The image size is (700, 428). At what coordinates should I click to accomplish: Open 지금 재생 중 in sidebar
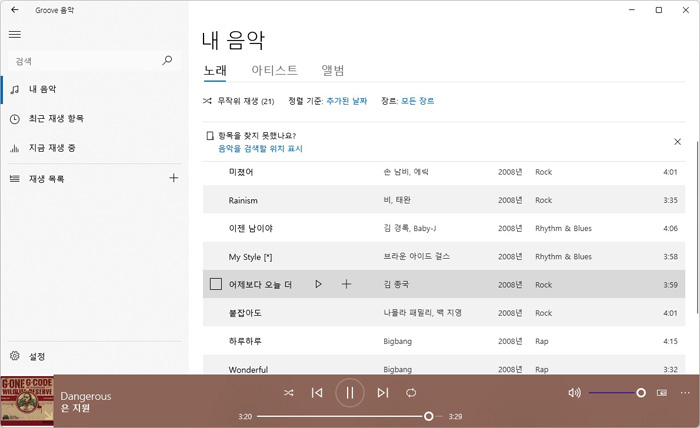coord(95,148)
